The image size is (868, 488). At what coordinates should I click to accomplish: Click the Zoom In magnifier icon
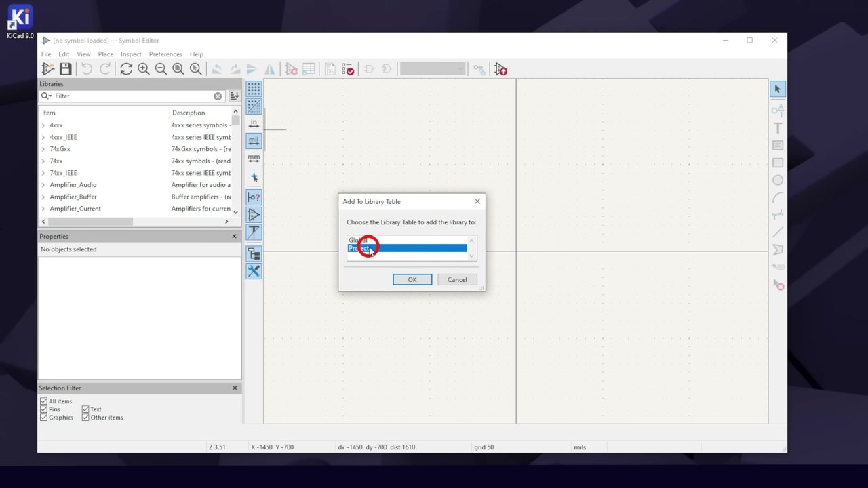click(x=143, y=69)
